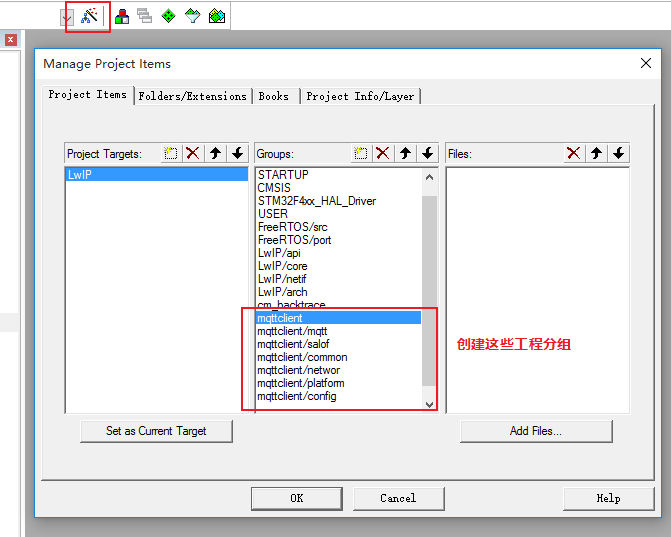Move selected Group down

click(x=428, y=153)
